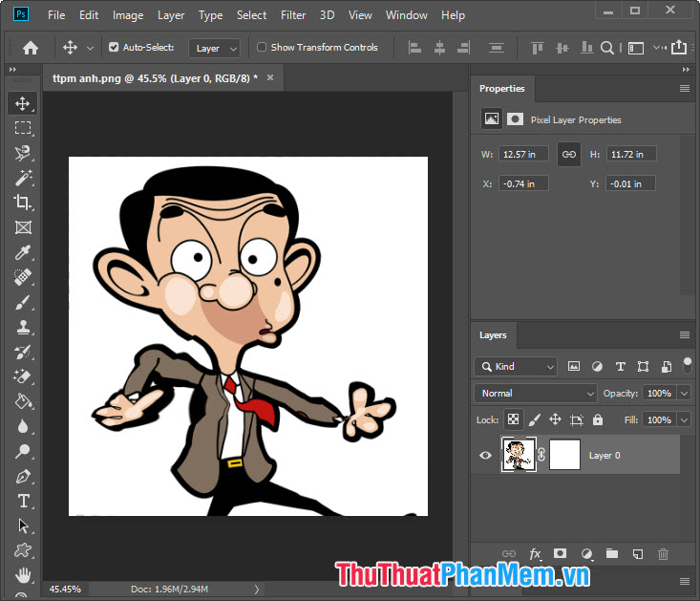Create a new layer icon
Viewport: 700px width, 601px height.
pyautogui.click(x=638, y=554)
